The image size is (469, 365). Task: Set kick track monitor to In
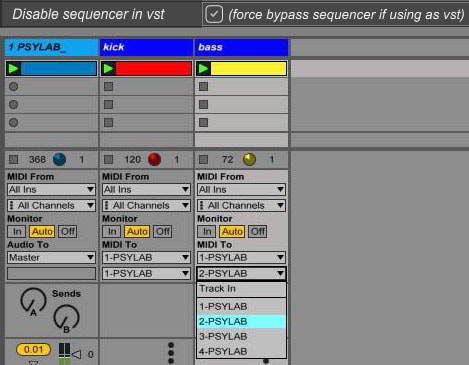pos(112,231)
